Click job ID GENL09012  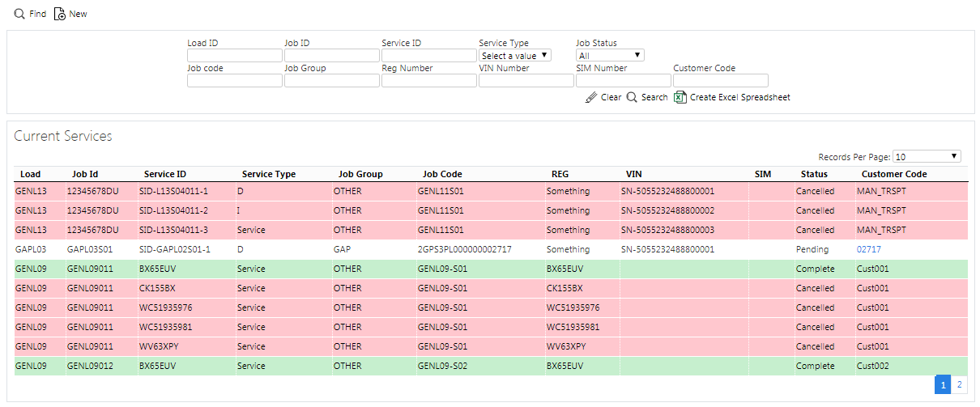point(90,366)
